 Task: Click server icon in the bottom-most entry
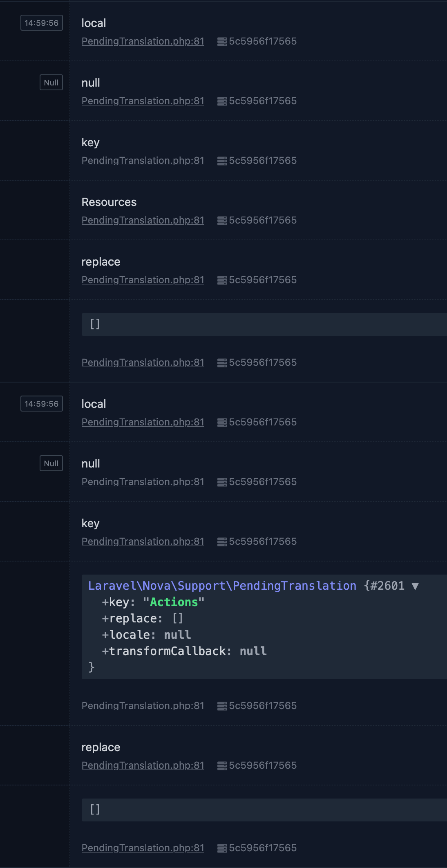[222, 848]
